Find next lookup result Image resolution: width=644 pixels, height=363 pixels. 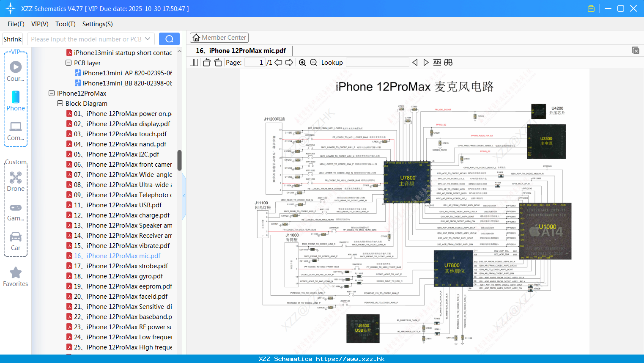click(x=426, y=62)
